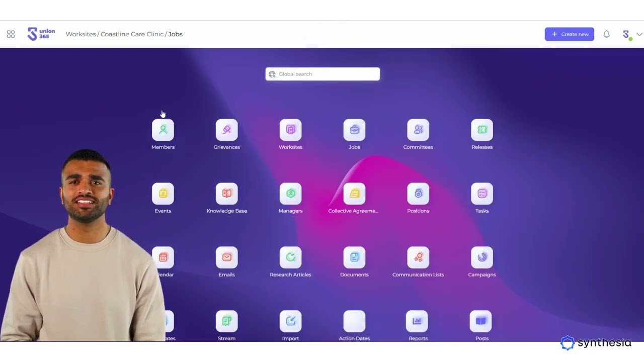Go to Worksites breadcrumb link
Viewport: 644px width, 362px height.
pyautogui.click(x=80, y=34)
